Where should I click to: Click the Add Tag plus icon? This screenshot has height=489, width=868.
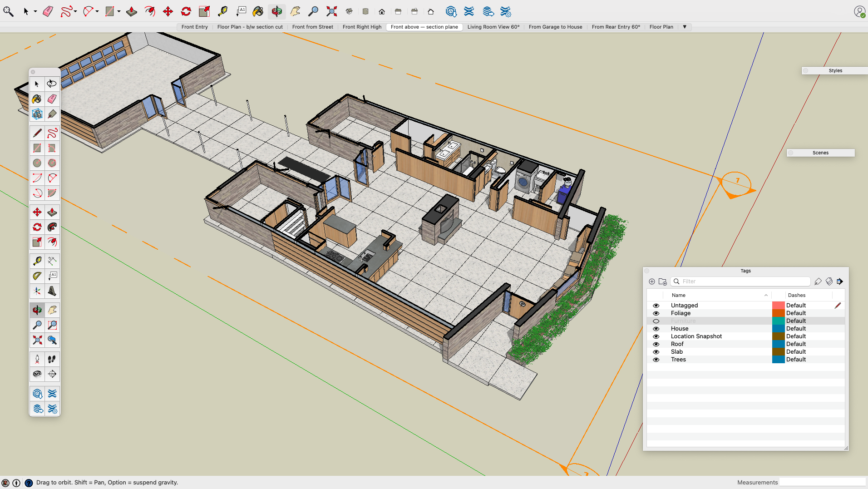(x=652, y=282)
